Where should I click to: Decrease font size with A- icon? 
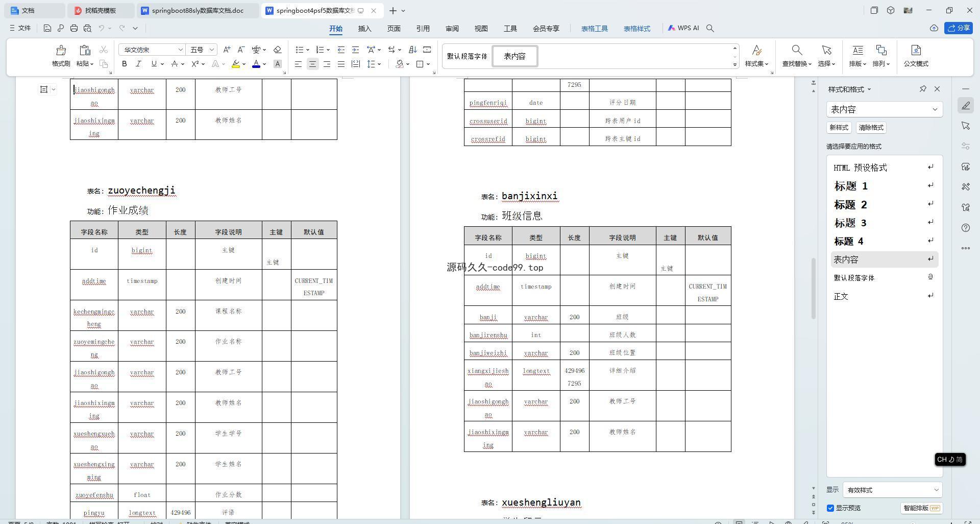coord(241,50)
